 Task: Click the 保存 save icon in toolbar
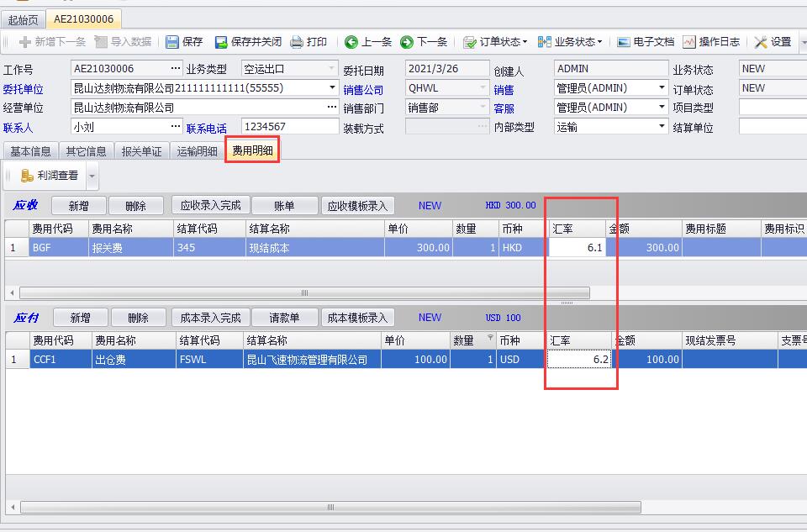click(172, 42)
